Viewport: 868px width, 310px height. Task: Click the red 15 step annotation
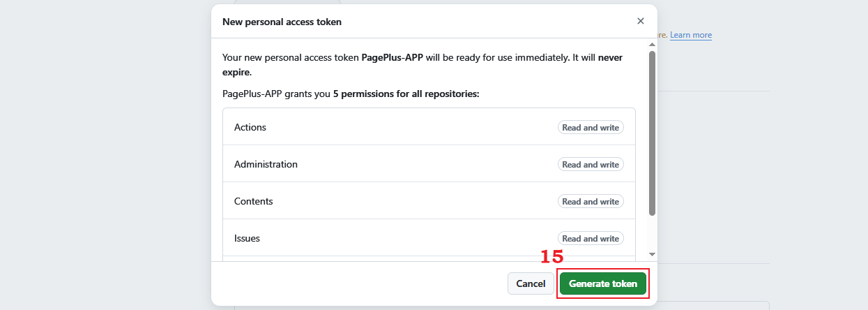[x=551, y=257]
